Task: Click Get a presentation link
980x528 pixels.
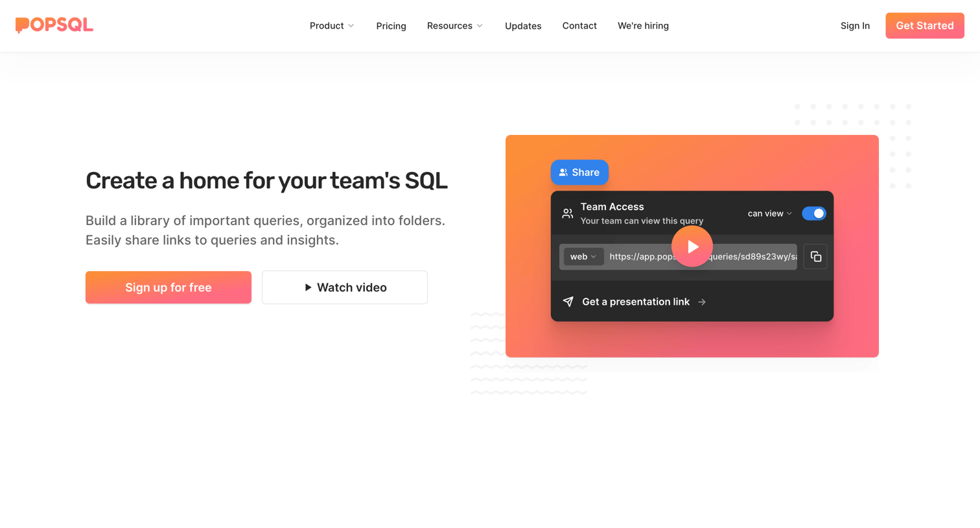Action: 636,302
